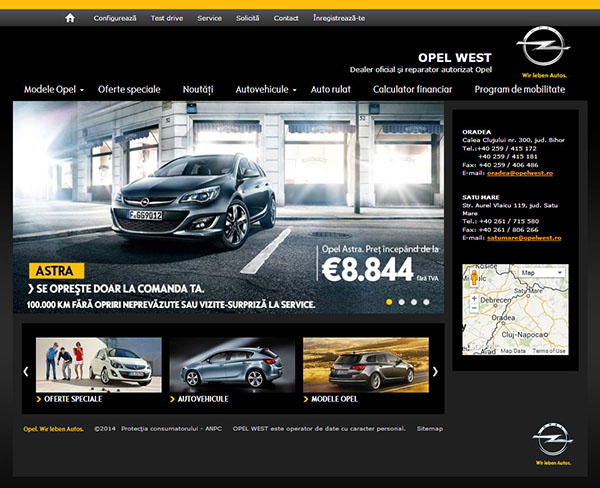The image size is (600, 488).
Task: Click the oradea@opelwest.ro email link
Action: point(520,173)
